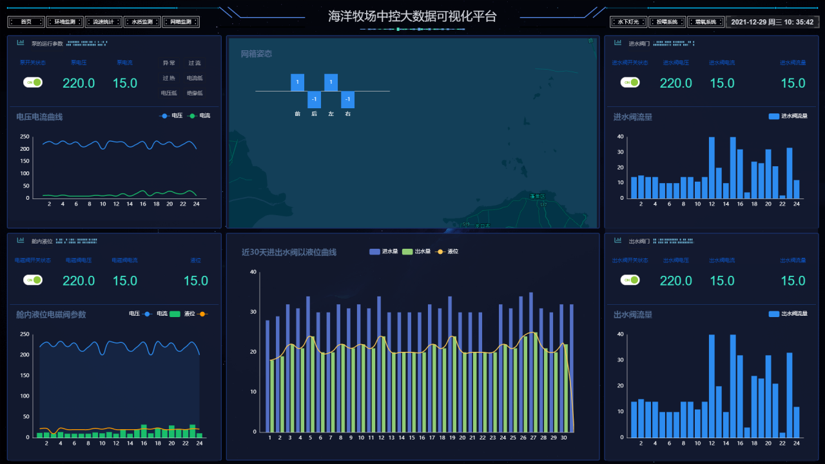Toggle the bottom-left solenoid valve switch
Screen dimensions: 826x465
(33, 280)
